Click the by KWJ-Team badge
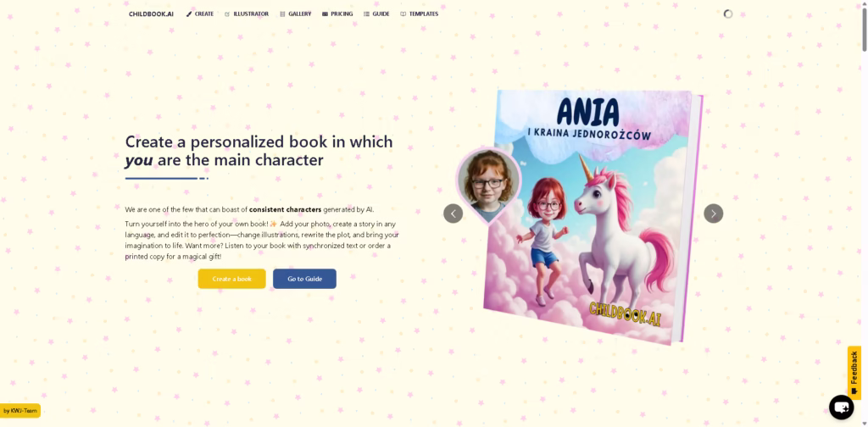The width and height of the screenshot is (868, 427). (20, 411)
